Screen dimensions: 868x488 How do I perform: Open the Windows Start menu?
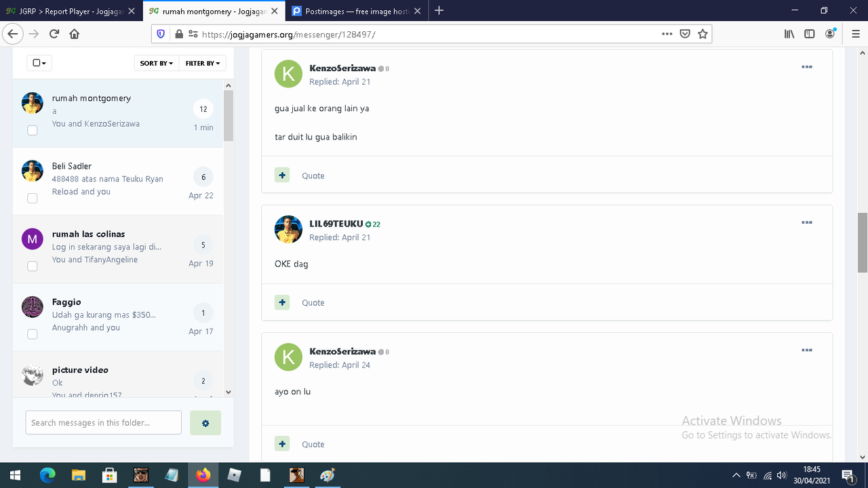[15, 475]
